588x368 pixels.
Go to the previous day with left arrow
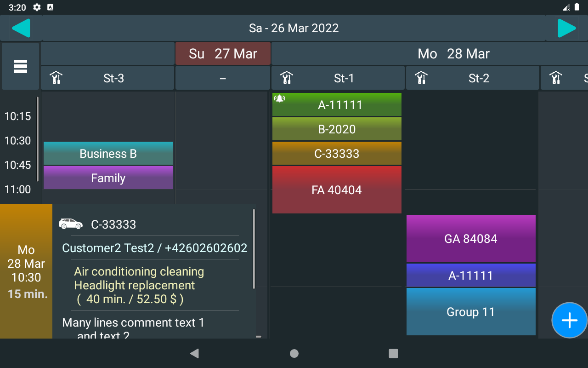pos(21,28)
